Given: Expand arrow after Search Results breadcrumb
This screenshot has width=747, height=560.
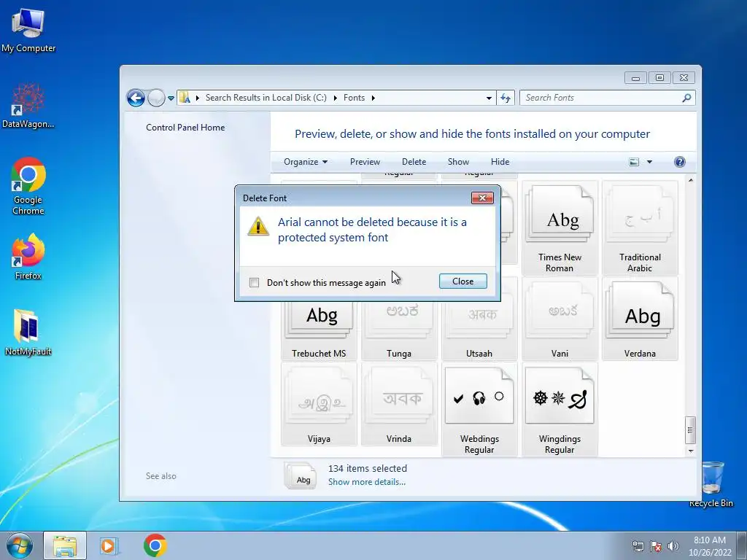Looking at the screenshot, I should (x=335, y=98).
